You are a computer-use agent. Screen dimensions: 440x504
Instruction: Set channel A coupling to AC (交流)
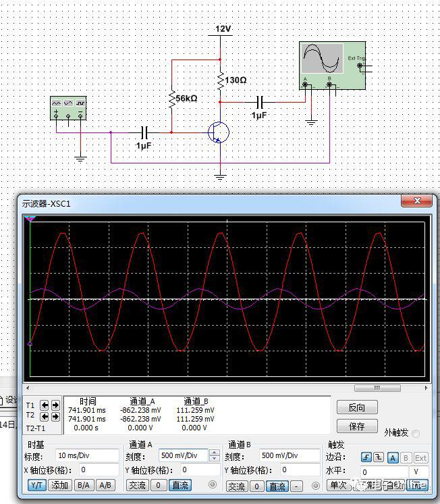pos(138,485)
